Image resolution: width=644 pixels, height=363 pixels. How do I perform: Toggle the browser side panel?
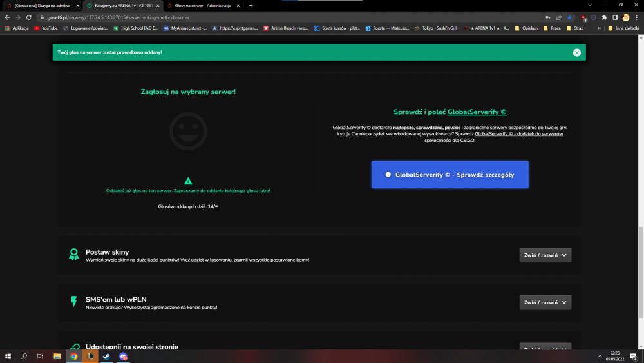[615, 17]
